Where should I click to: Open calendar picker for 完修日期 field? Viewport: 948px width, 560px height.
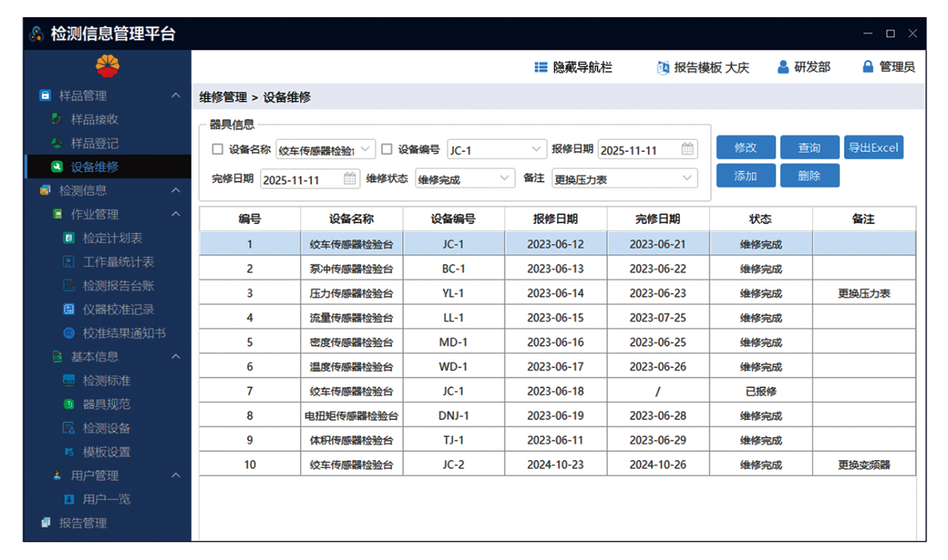350,179
